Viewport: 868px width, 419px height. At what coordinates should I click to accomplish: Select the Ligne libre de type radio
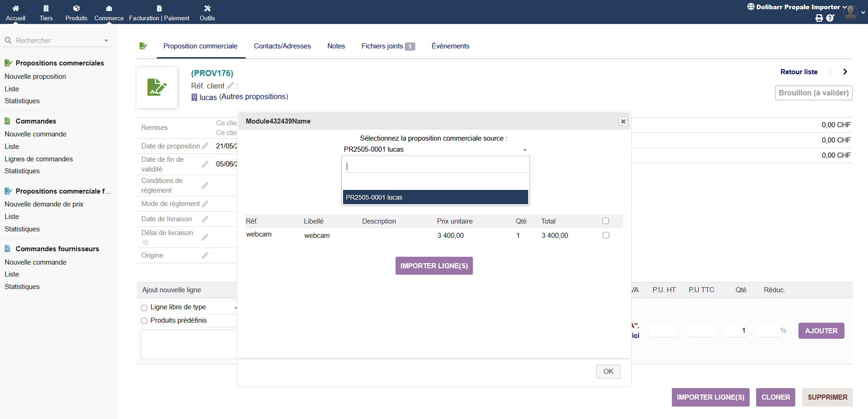[144, 307]
